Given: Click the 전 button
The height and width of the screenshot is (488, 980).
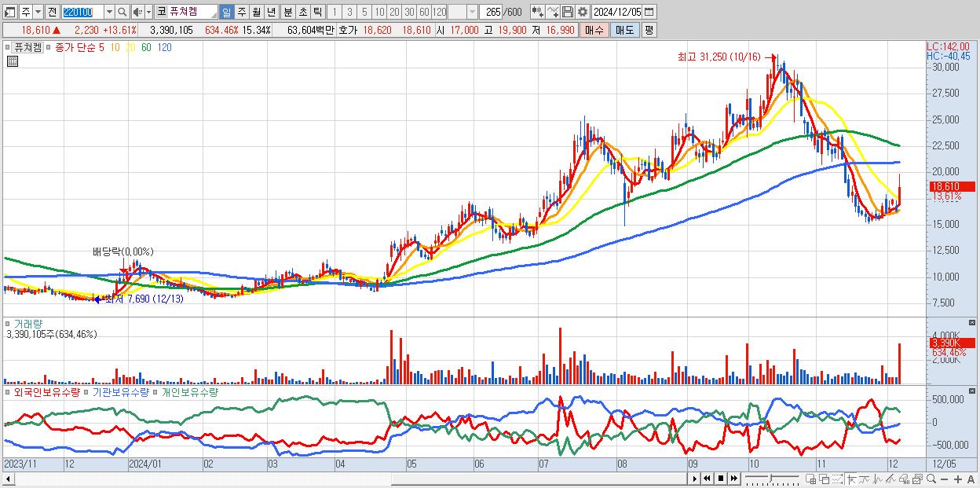Looking at the screenshot, I should point(52,13).
